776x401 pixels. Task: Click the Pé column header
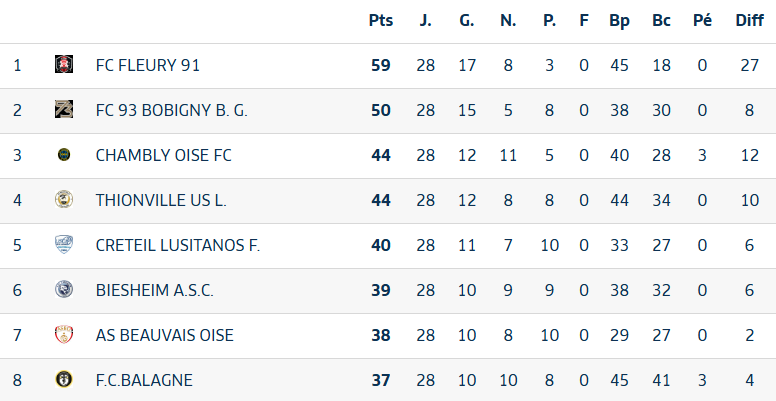(702, 20)
